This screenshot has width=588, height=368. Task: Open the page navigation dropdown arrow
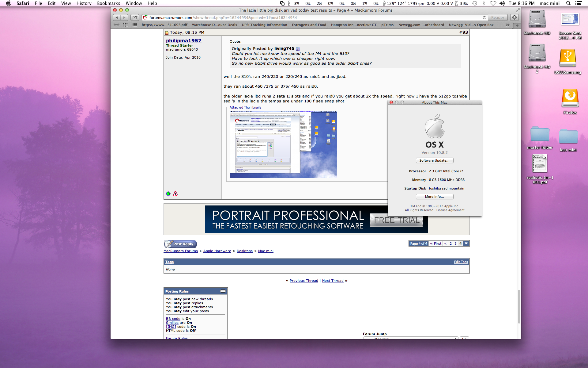point(466,243)
